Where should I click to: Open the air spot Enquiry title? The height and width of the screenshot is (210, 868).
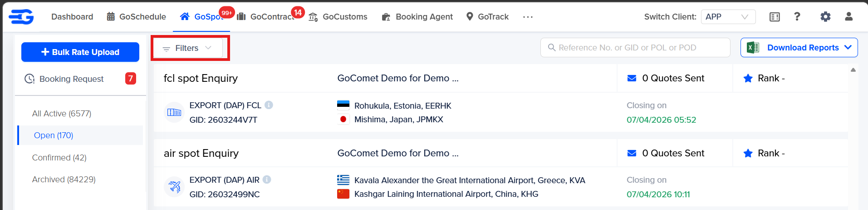pyautogui.click(x=201, y=153)
